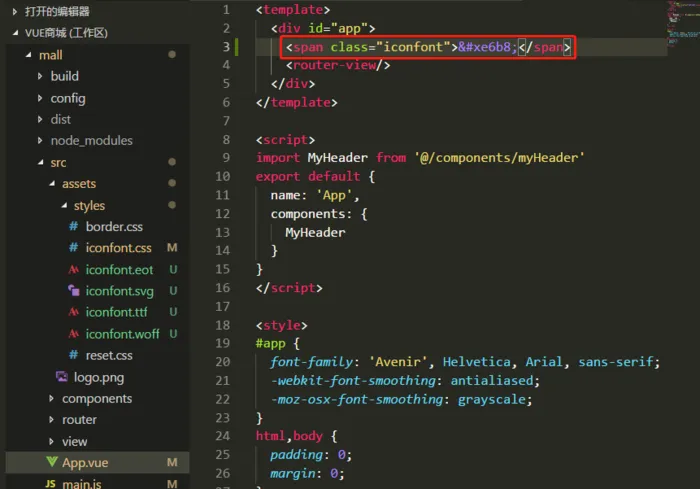Click the M badge of App.vue
The width and height of the screenshot is (700, 489).
point(172,462)
